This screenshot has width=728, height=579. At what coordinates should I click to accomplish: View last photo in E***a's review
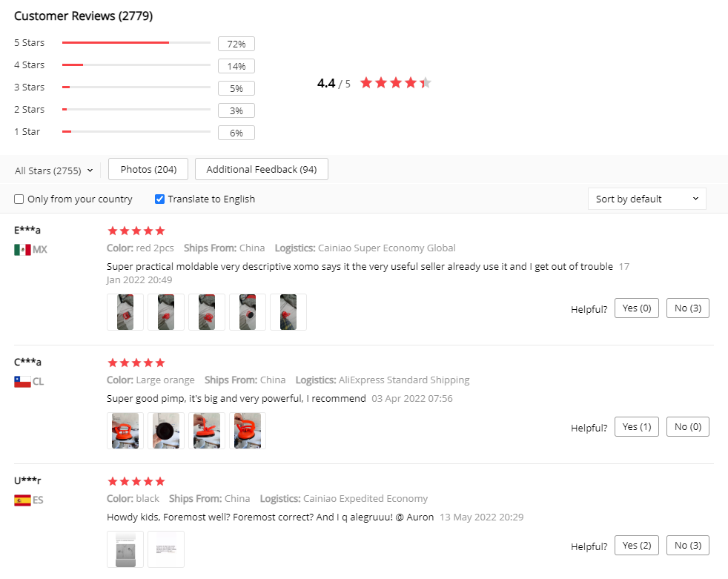pos(288,312)
